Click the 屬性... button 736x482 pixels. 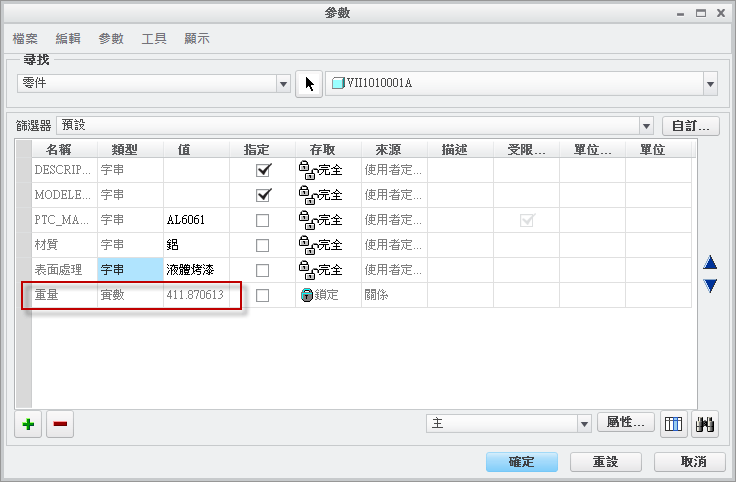click(627, 423)
